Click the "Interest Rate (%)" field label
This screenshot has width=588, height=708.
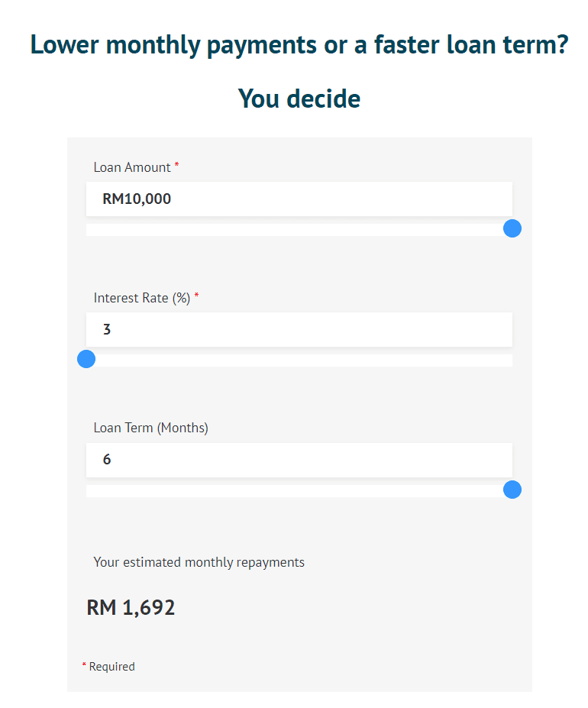coord(141,298)
